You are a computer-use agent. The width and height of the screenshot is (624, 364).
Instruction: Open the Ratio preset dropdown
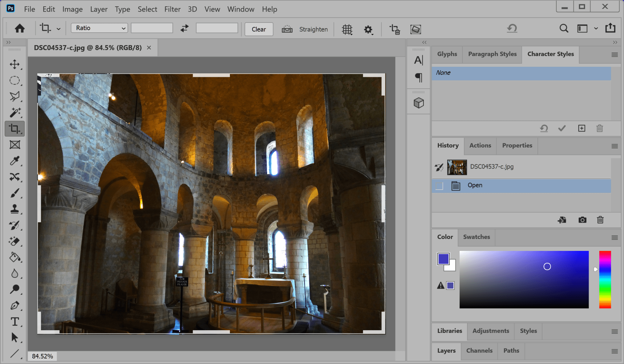[99, 28]
